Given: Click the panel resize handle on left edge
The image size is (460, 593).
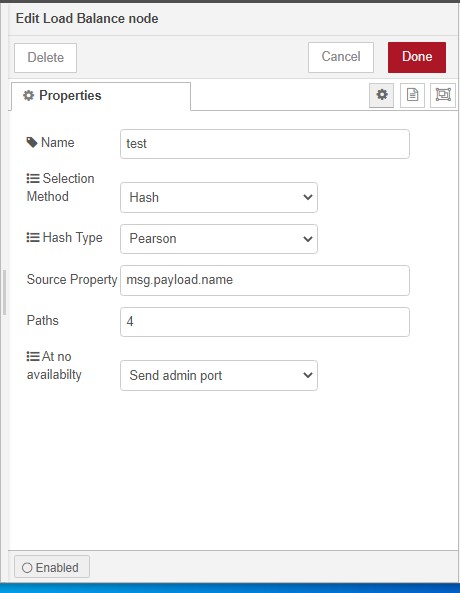Looking at the screenshot, I should click(4, 292).
